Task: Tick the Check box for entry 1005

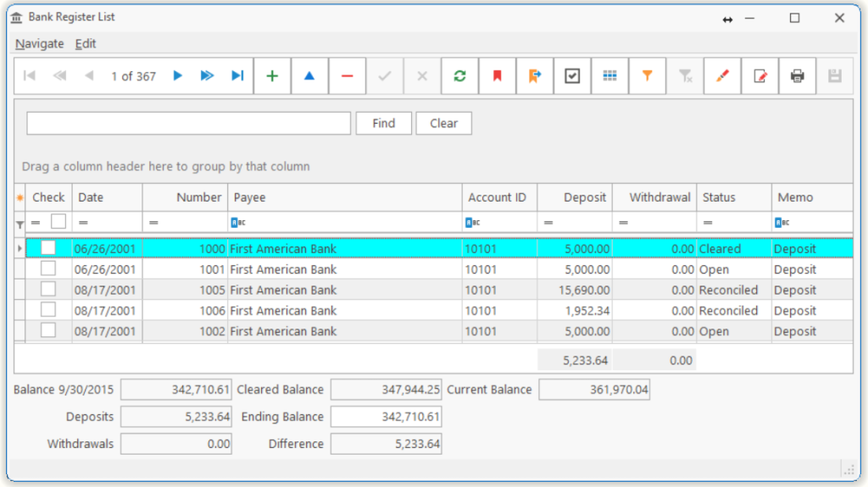Action: coord(48,290)
